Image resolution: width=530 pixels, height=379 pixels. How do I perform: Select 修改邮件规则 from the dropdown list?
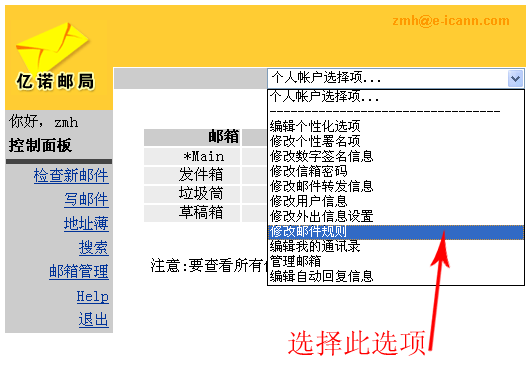(395, 232)
